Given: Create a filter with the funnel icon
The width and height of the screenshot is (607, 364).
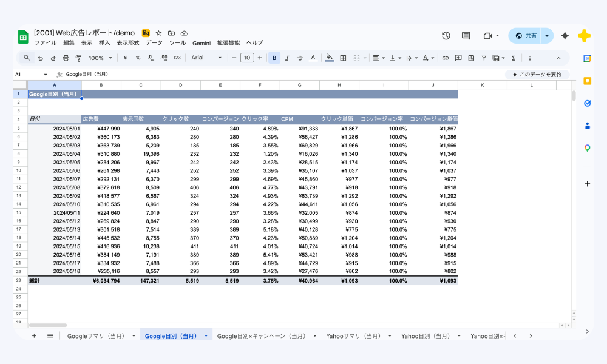Looking at the screenshot, I should pyautogui.click(x=484, y=58).
